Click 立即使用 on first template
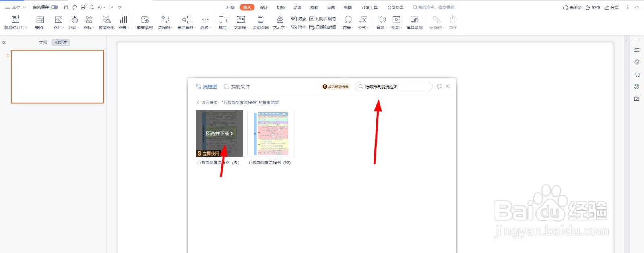This screenshot has height=253, width=644. click(208, 153)
